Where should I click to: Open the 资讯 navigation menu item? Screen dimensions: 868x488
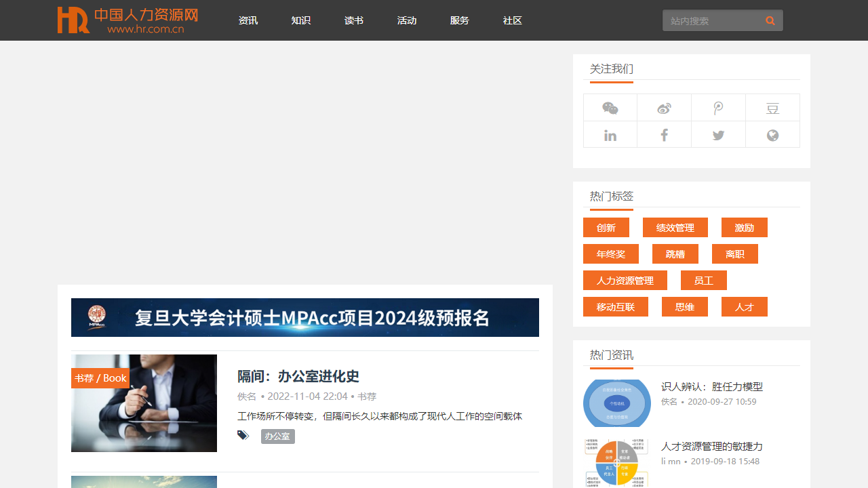(x=248, y=21)
